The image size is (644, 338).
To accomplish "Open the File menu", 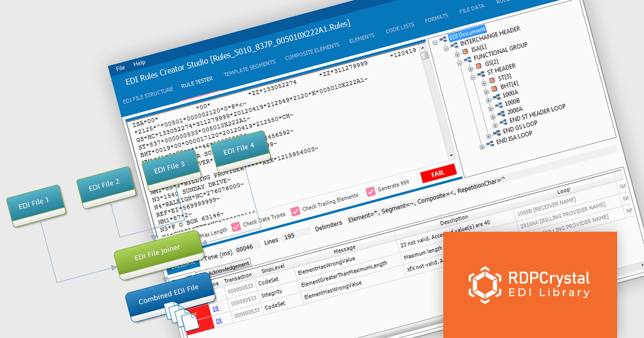I will click(120, 68).
